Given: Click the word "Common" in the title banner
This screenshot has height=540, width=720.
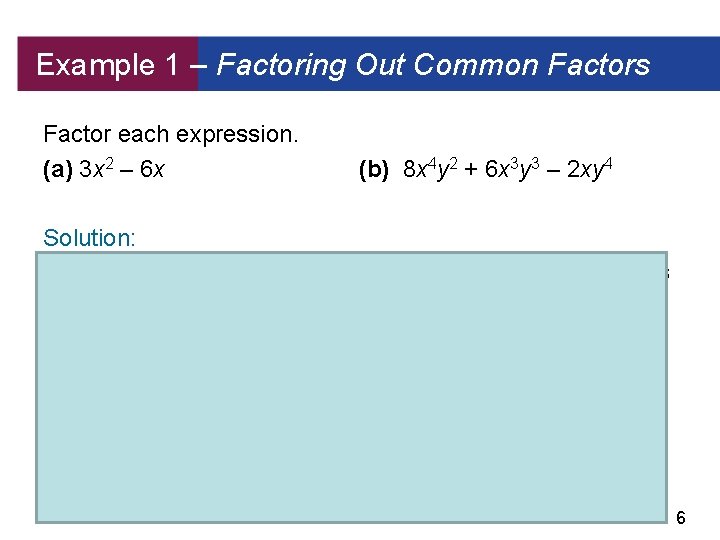Looking at the screenshot, I should tap(476, 66).
